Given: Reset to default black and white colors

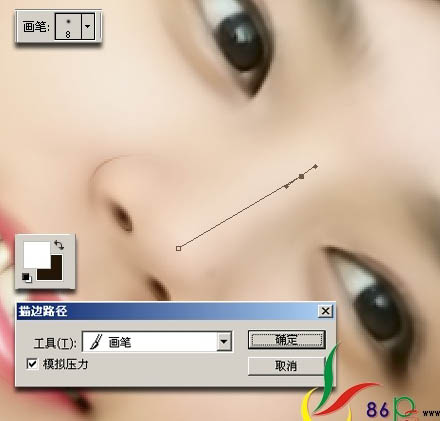Looking at the screenshot, I should point(27,277).
